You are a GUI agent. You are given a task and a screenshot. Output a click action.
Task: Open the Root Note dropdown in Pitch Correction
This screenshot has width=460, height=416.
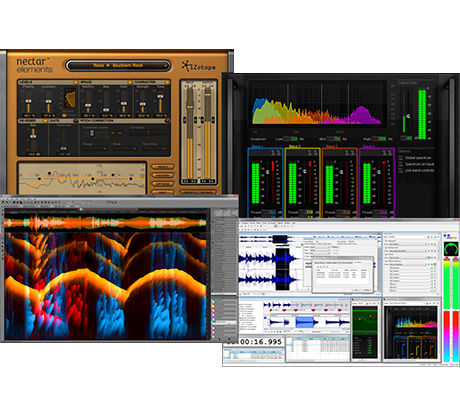(x=155, y=149)
